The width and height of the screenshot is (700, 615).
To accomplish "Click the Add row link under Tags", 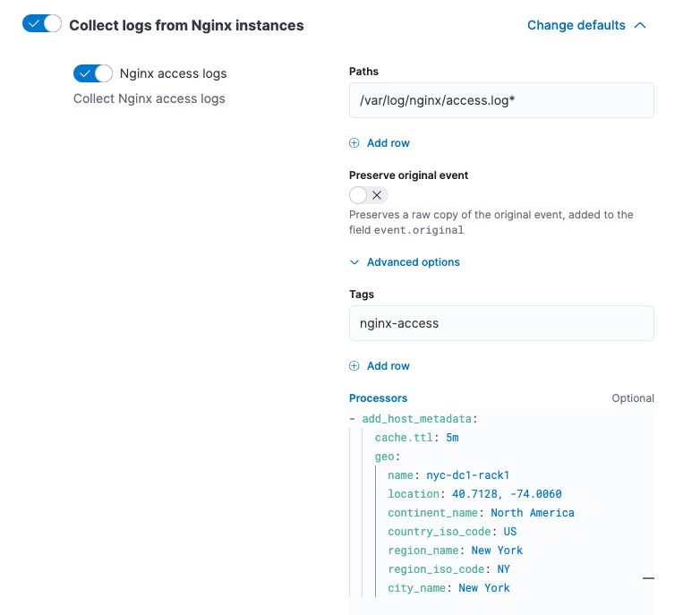I will click(388, 366).
